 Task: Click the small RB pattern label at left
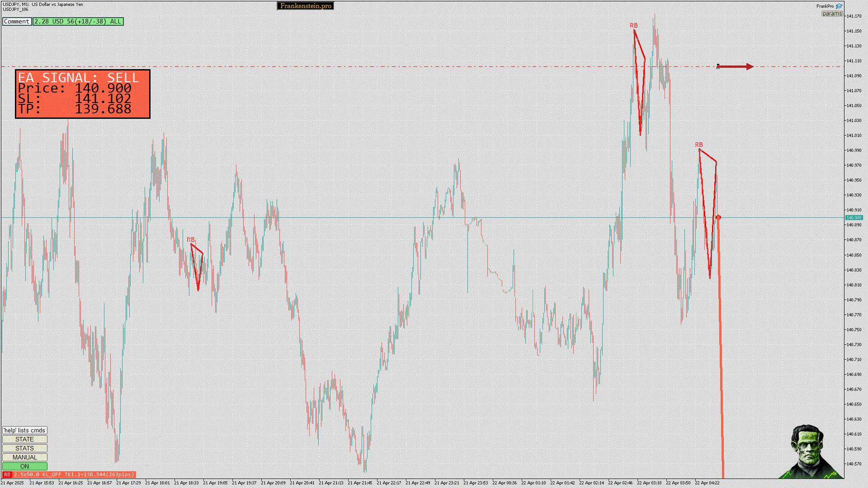click(191, 240)
